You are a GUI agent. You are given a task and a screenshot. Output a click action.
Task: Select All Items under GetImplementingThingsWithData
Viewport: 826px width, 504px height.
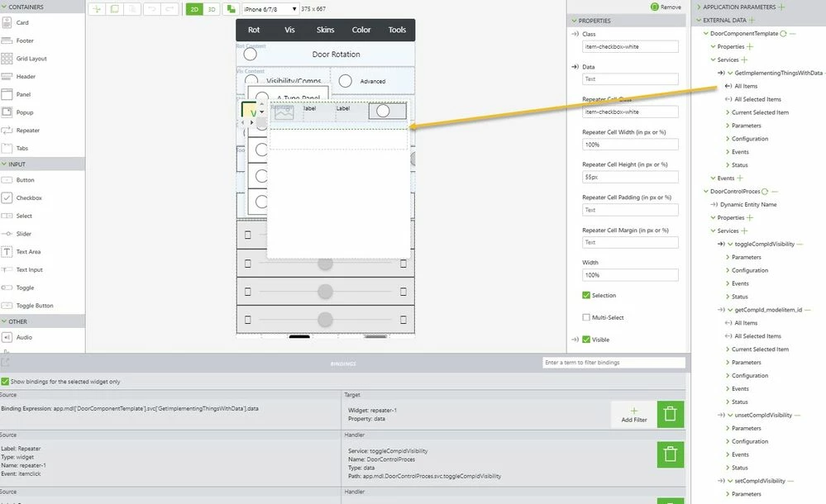coord(746,86)
